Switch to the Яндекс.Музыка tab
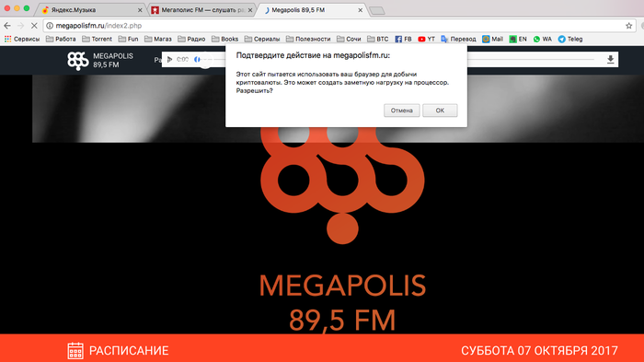The width and height of the screenshot is (644, 362). (90, 10)
